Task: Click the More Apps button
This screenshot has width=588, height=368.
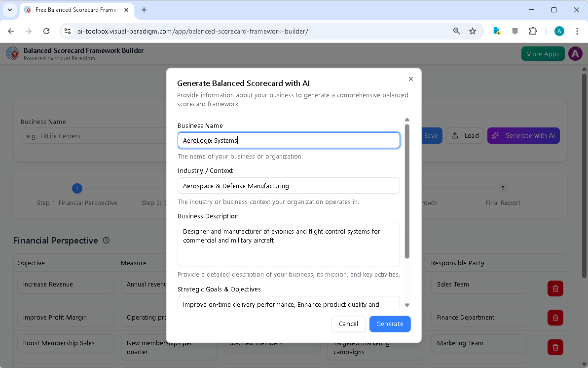Action: click(543, 53)
